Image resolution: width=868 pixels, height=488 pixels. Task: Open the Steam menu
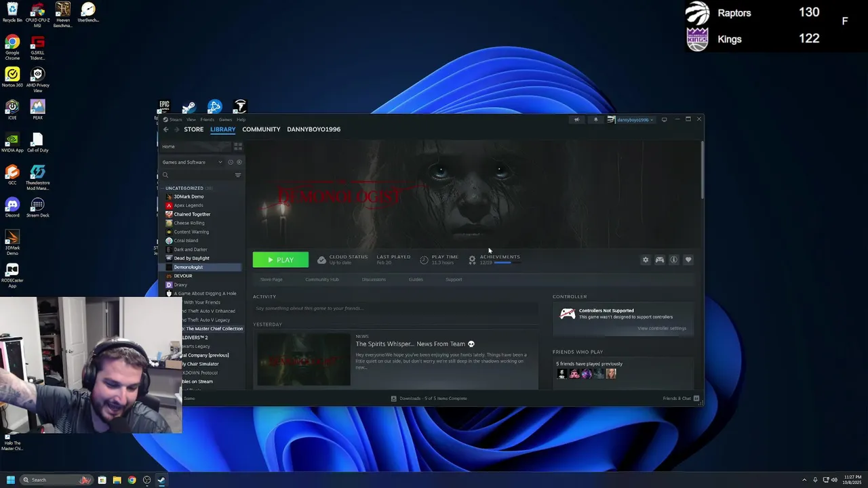click(x=175, y=119)
